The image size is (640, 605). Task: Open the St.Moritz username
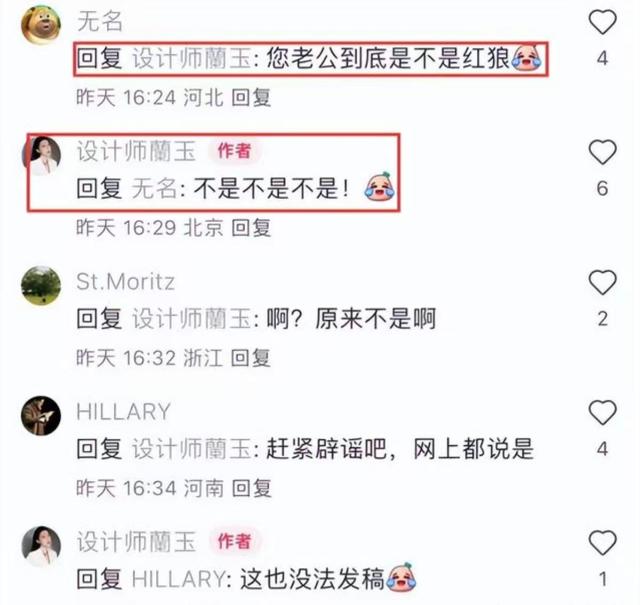click(x=125, y=282)
